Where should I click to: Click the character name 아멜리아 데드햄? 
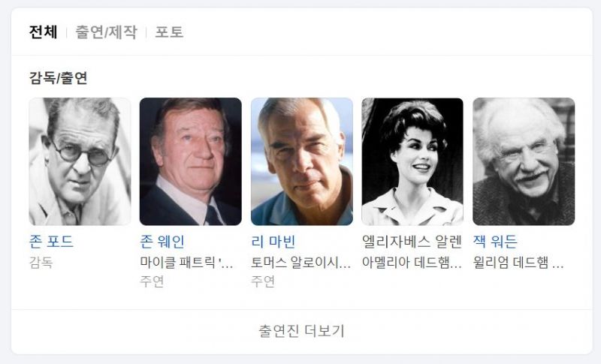pos(412,263)
